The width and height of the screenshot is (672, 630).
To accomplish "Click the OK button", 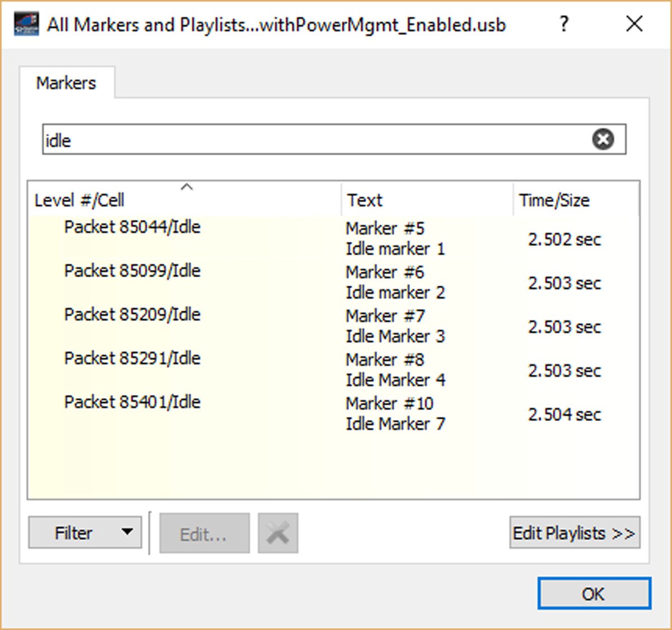I will tap(594, 594).
